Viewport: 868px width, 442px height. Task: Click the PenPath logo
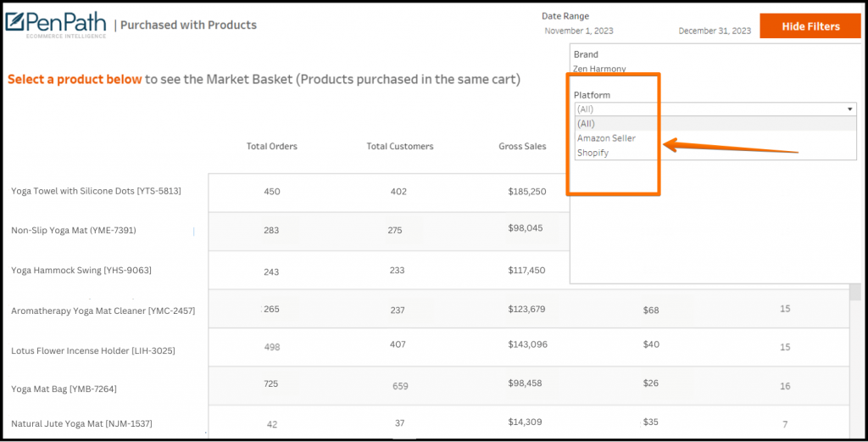pyautogui.click(x=55, y=25)
